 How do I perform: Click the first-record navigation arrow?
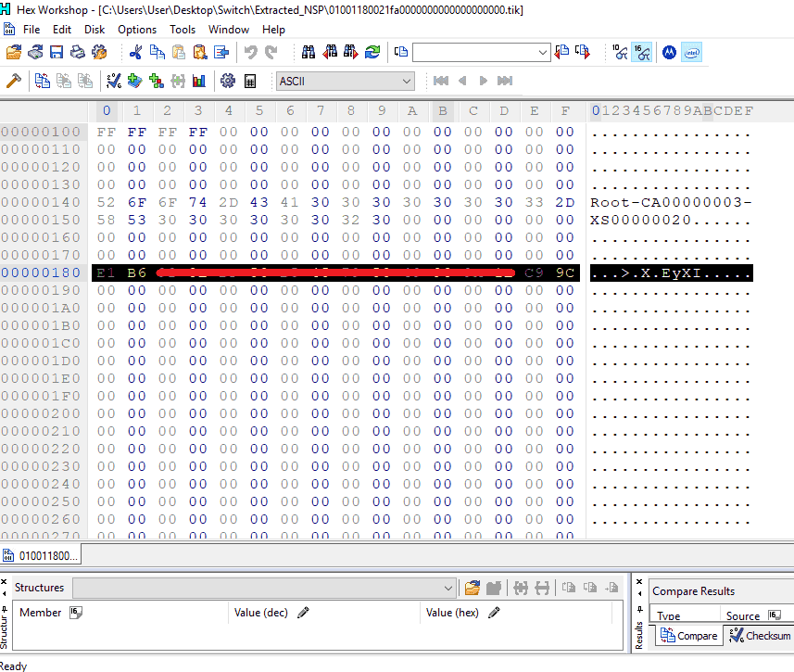441,81
